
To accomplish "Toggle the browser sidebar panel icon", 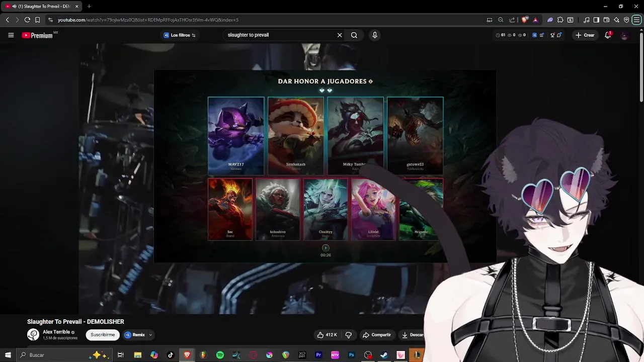I will (x=596, y=20).
